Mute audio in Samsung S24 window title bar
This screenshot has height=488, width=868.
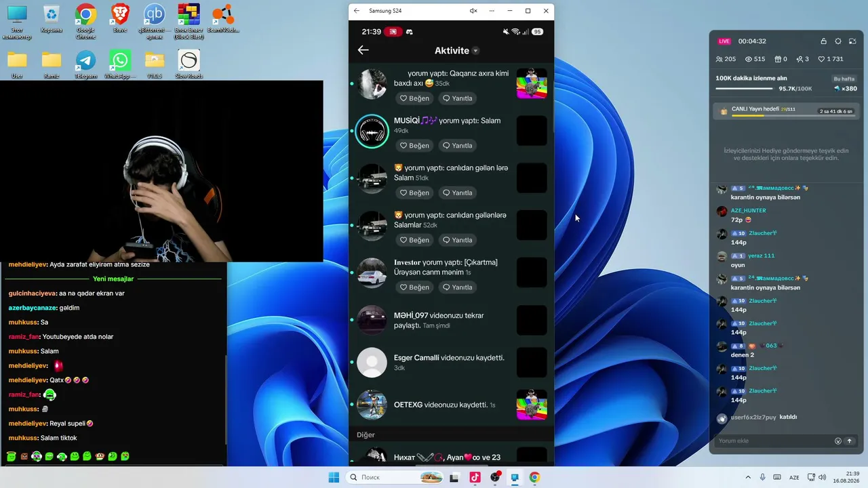[473, 11]
